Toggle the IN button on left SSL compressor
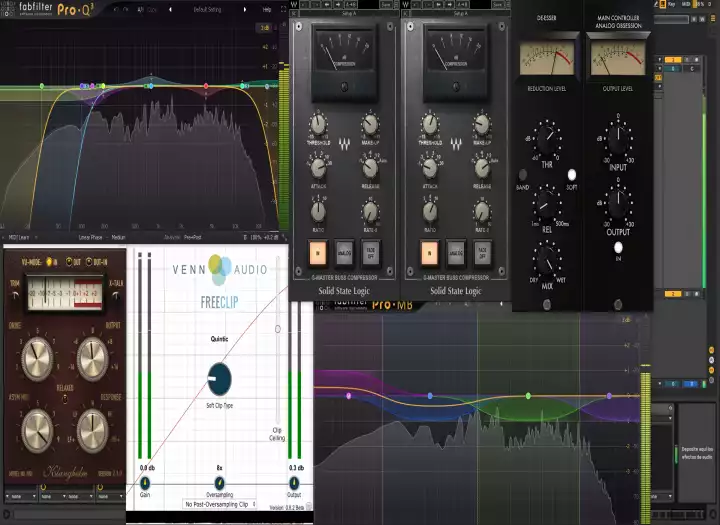Screen dimensions: 720x525 tap(318, 253)
